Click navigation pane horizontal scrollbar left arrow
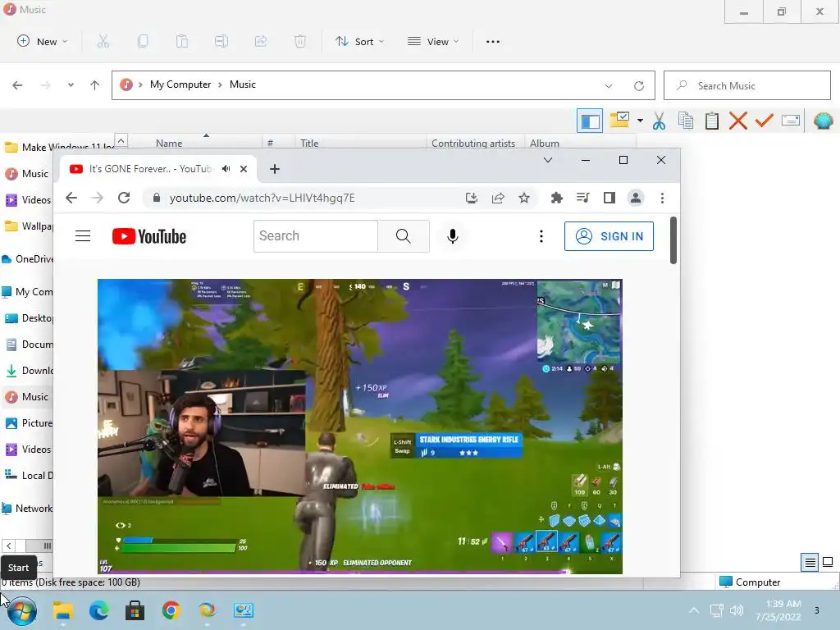 click(8, 546)
